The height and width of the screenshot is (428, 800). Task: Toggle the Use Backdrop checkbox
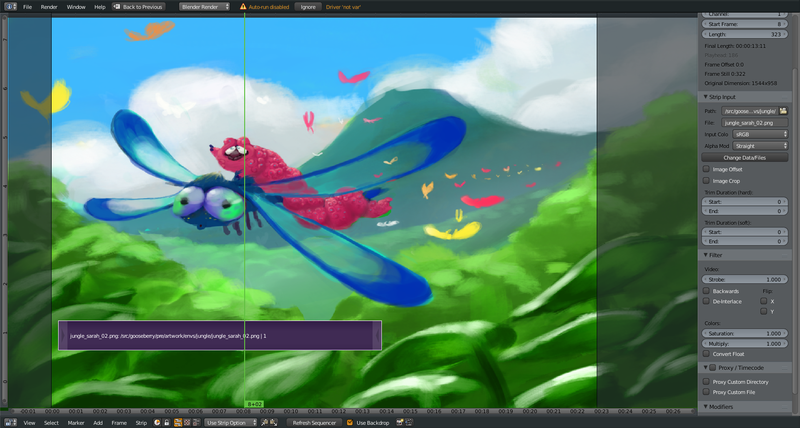(350, 423)
